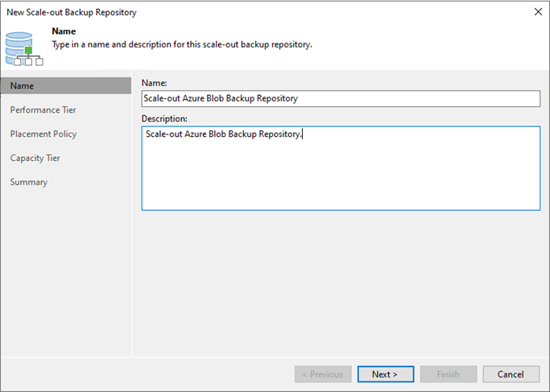Click the bold Name heading in the header

(64, 31)
